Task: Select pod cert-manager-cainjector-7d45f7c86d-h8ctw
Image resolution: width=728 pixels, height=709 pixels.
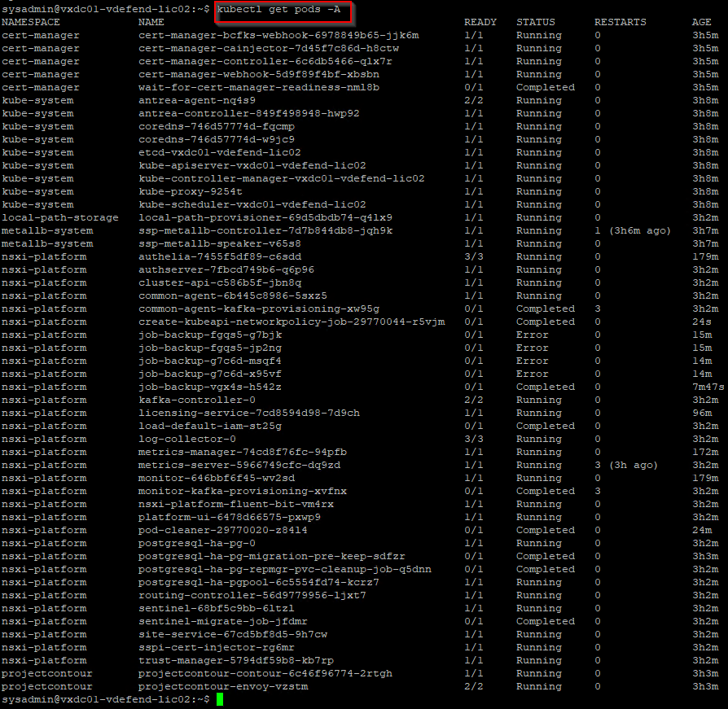Action: tap(269, 48)
